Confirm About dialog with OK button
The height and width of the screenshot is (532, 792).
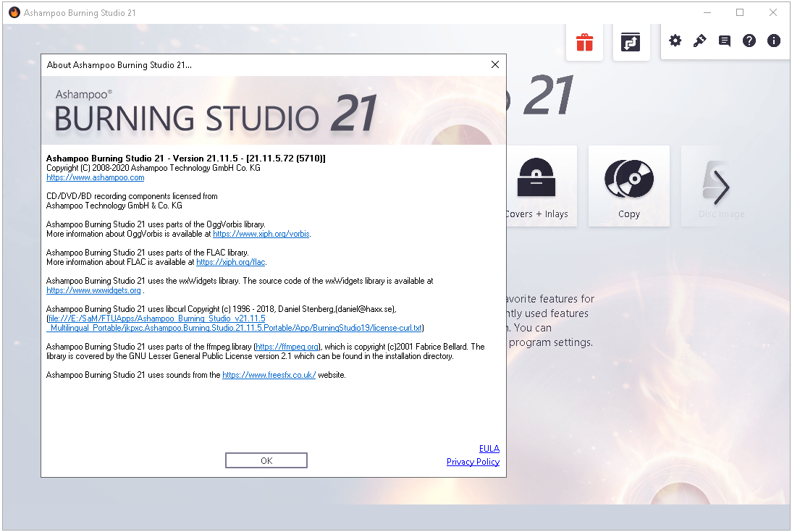pos(266,460)
